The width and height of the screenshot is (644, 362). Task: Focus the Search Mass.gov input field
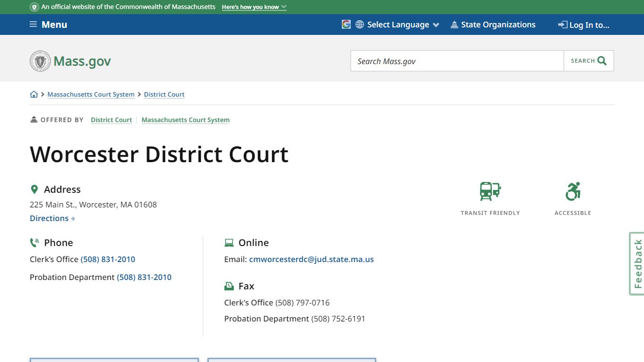(x=457, y=61)
